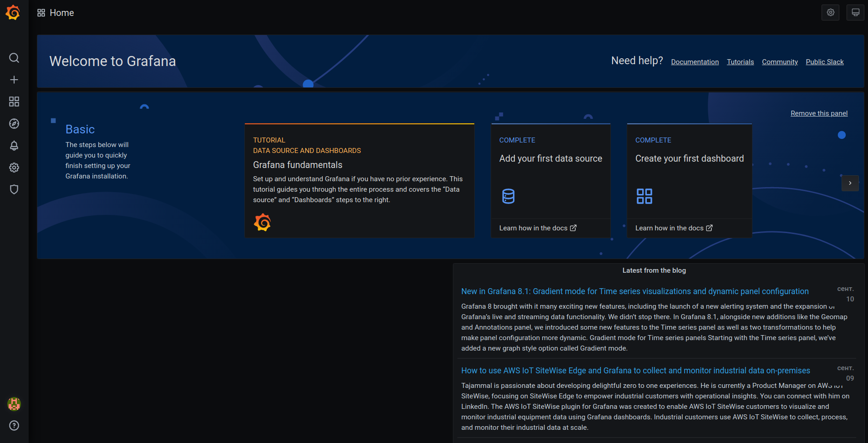
Task: Click the Need help? text
Action: click(x=637, y=61)
